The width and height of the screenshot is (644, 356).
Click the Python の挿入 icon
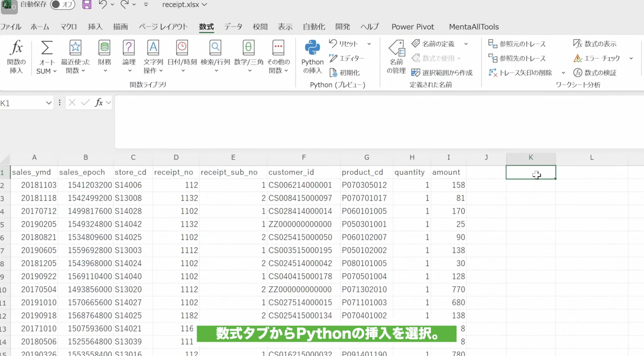pyautogui.click(x=312, y=47)
